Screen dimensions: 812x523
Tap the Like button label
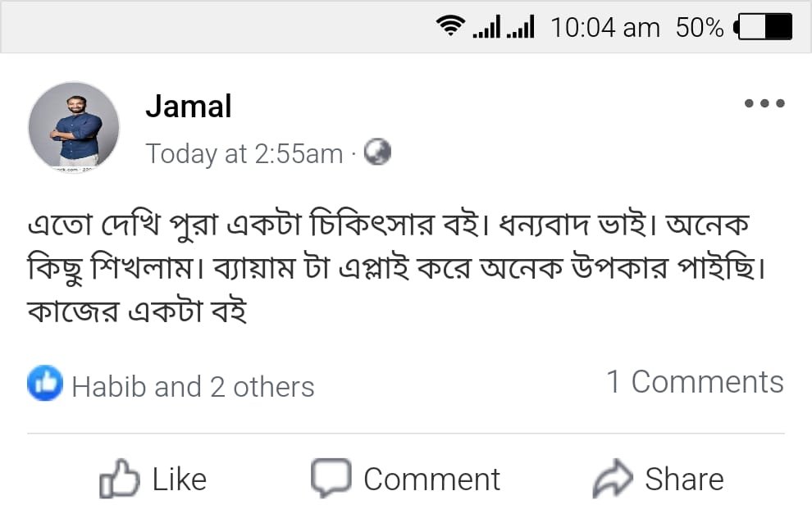click(x=179, y=480)
